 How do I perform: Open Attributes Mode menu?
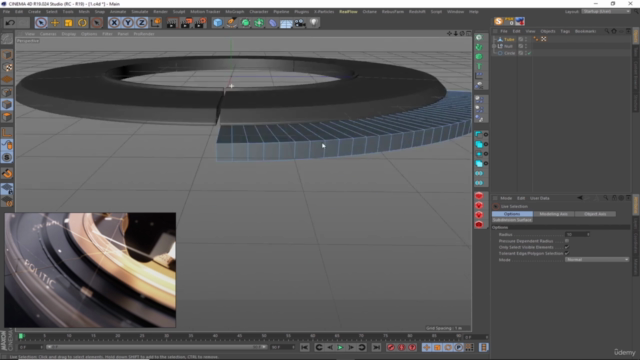tap(506, 198)
